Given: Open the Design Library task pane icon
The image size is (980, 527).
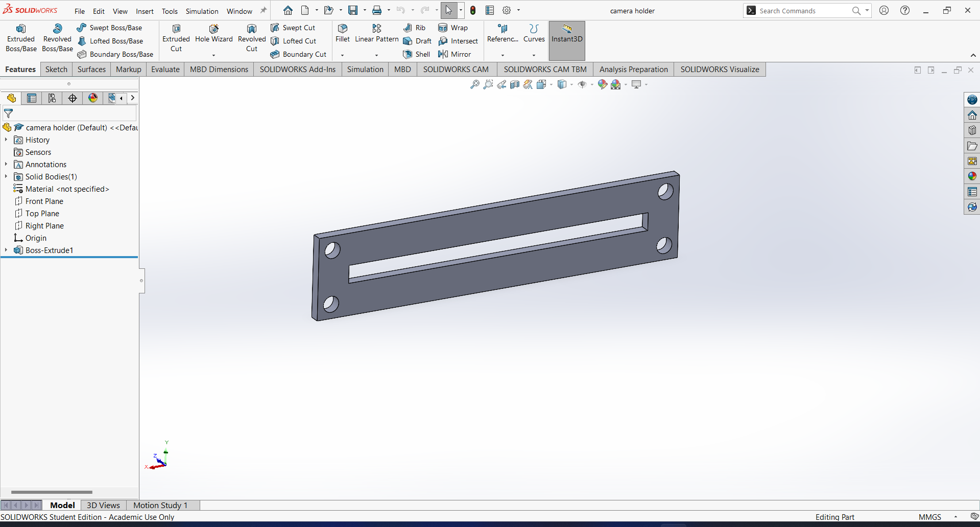Looking at the screenshot, I should click(x=972, y=130).
